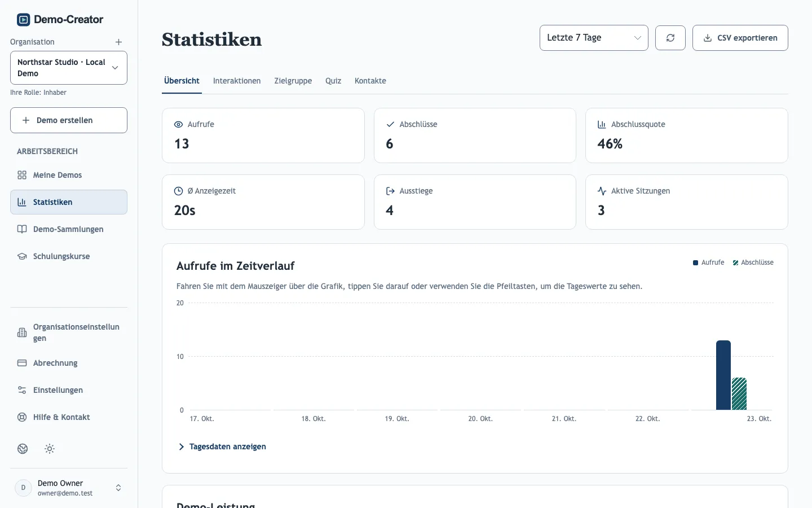Switch to the Kontakte tab
Viewport: 812px width, 508px height.
tap(370, 81)
